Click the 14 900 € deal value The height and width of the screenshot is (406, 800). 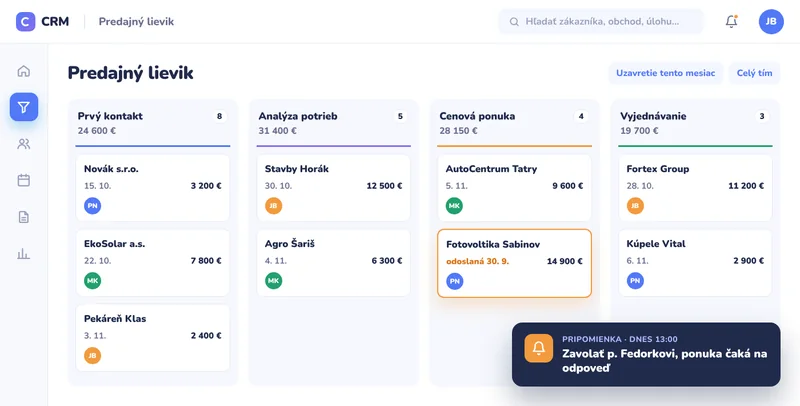[564, 261]
